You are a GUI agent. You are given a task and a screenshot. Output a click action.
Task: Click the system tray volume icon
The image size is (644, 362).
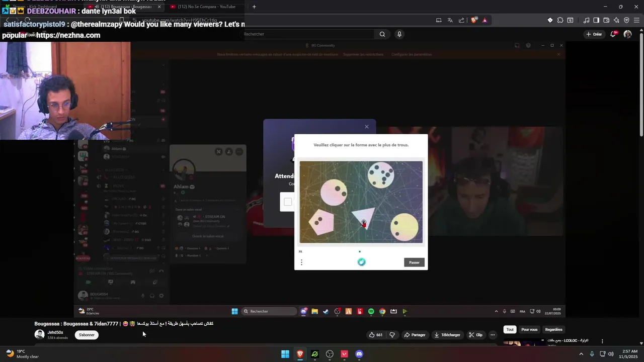611,354
